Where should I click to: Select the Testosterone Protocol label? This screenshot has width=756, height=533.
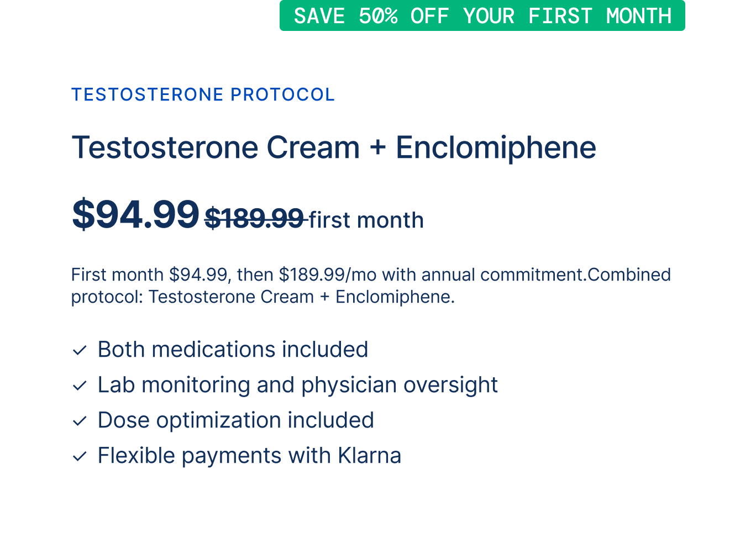coord(203,94)
